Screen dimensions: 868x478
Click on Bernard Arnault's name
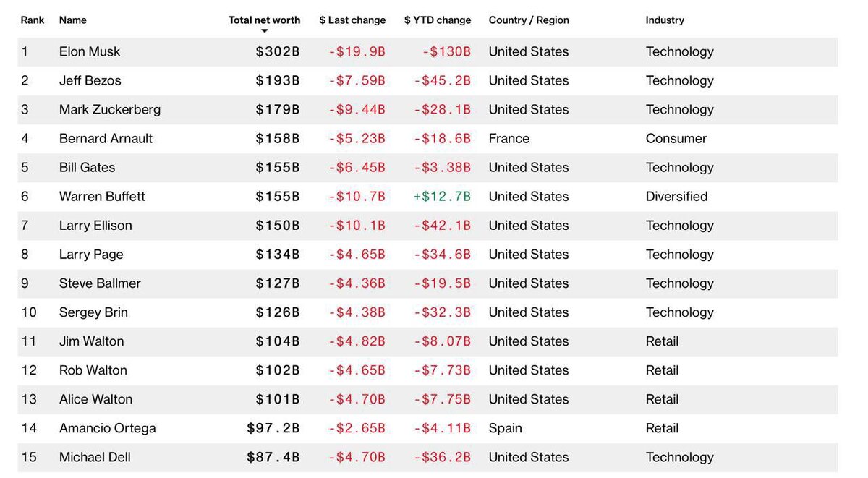point(106,139)
